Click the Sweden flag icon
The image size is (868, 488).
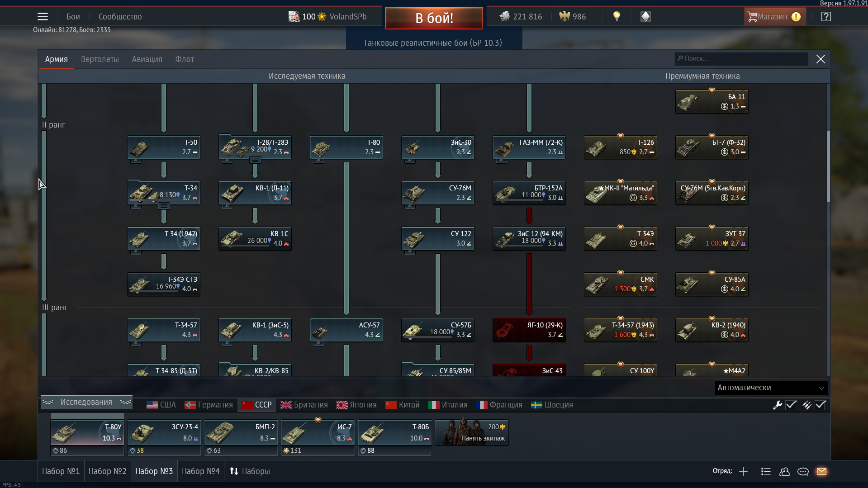coord(536,405)
